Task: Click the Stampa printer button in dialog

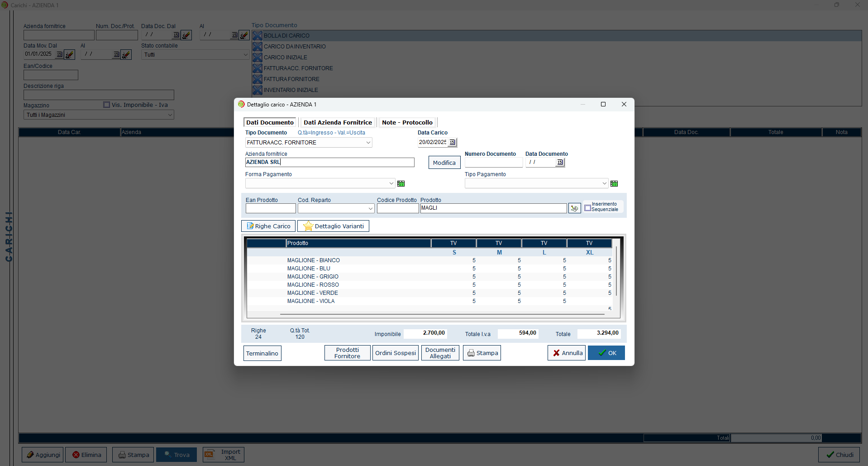Action: 482,353
